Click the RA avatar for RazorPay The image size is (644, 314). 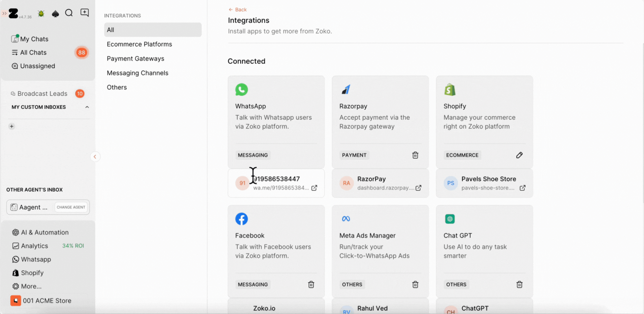pos(347,183)
